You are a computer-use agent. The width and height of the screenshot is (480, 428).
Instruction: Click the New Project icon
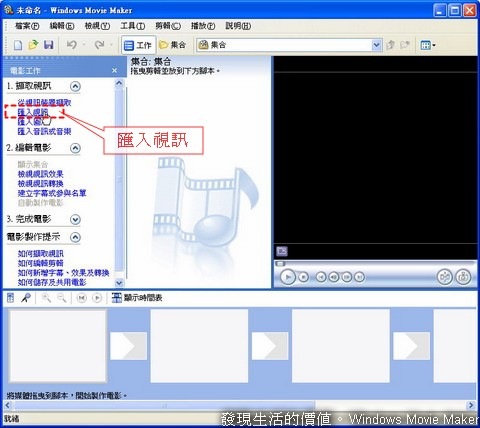pyautogui.click(x=18, y=45)
